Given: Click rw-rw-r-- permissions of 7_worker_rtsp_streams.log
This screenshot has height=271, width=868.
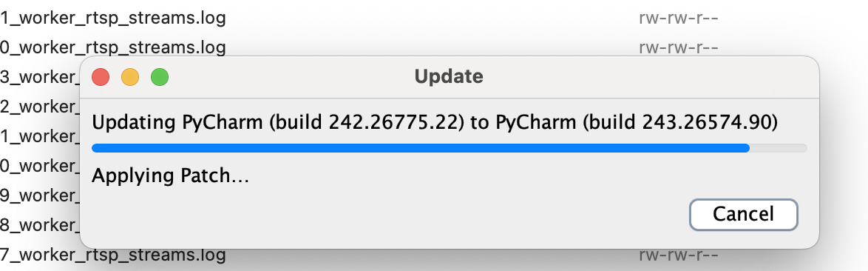Looking at the screenshot, I should pos(679,255).
